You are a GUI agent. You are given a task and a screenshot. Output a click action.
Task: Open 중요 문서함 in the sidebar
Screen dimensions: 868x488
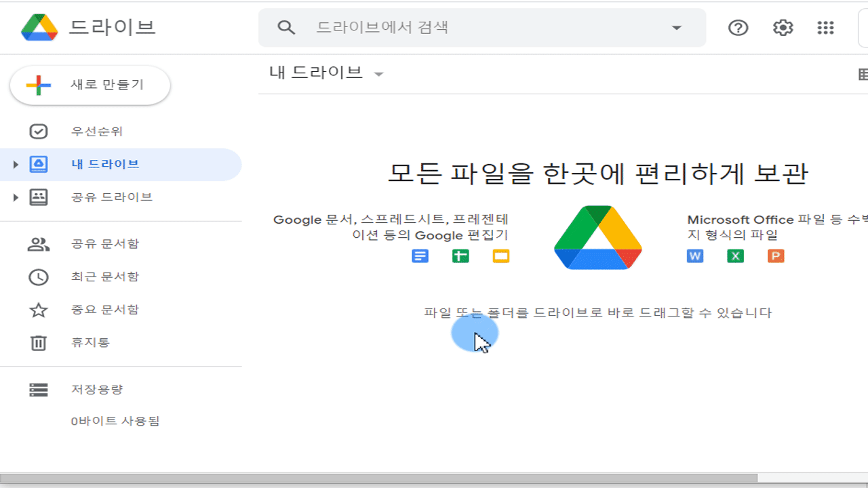click(105, 310)
